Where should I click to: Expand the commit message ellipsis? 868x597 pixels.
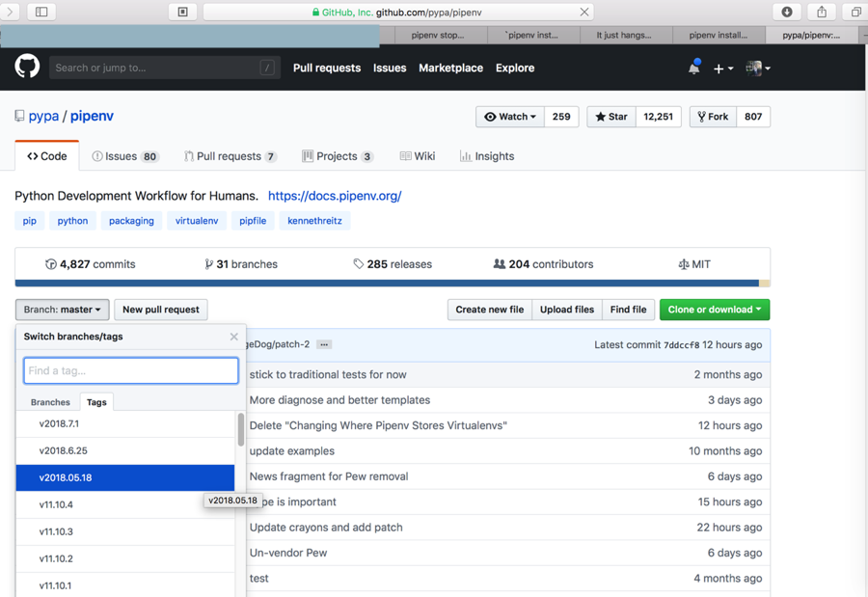tap(324, 344)
